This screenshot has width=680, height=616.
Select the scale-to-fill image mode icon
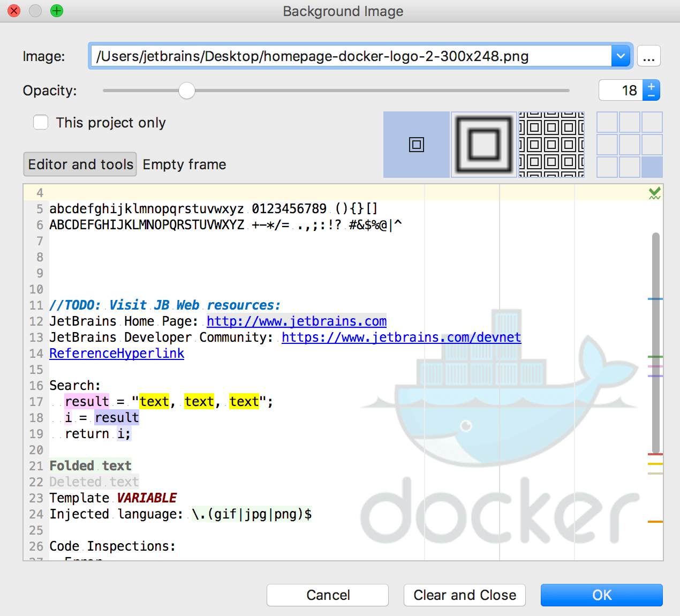tap(484, 145)
